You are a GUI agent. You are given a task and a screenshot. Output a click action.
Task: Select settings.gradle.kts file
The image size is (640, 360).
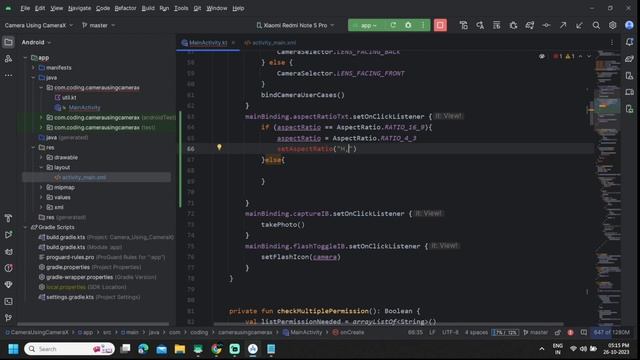click(x=70, y=297)
